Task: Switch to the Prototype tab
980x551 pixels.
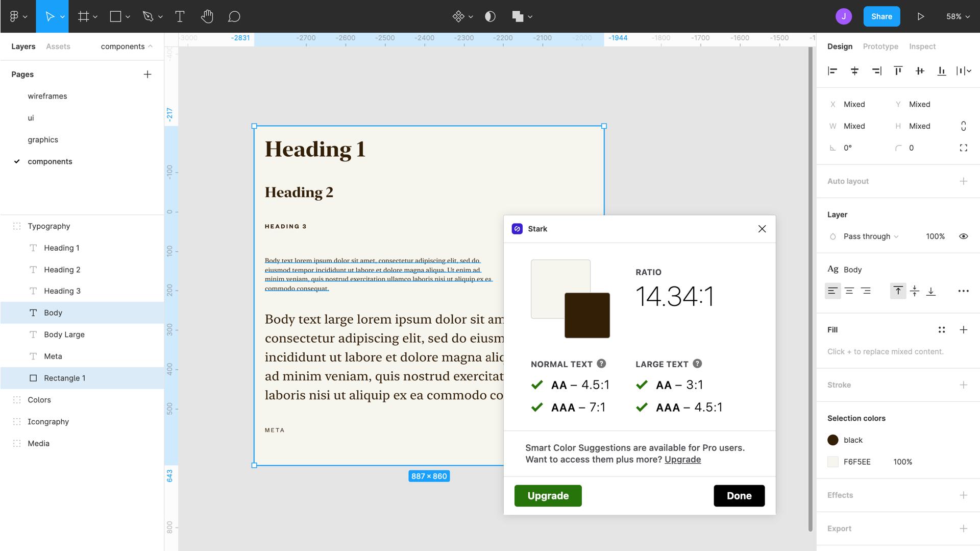Action: coord(880,46)
